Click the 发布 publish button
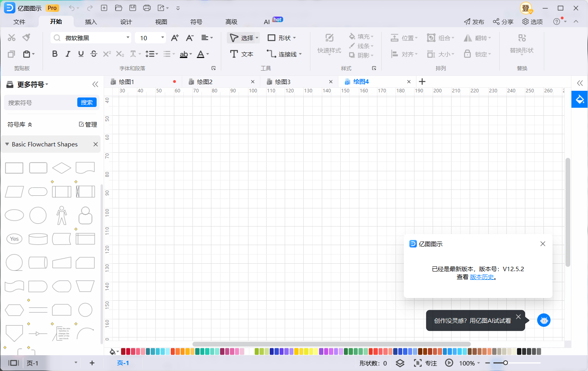The image size is (588, 371). pos(474,22)
